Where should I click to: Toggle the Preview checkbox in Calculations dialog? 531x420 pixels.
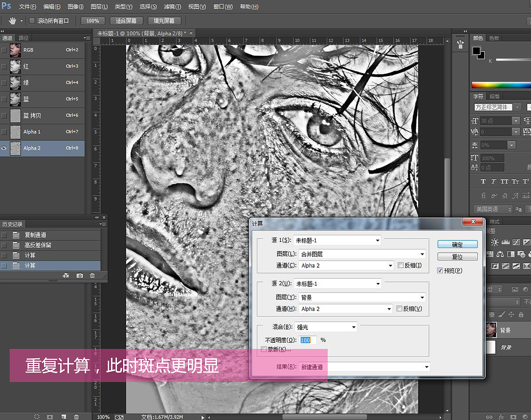[x=440, y=271]
